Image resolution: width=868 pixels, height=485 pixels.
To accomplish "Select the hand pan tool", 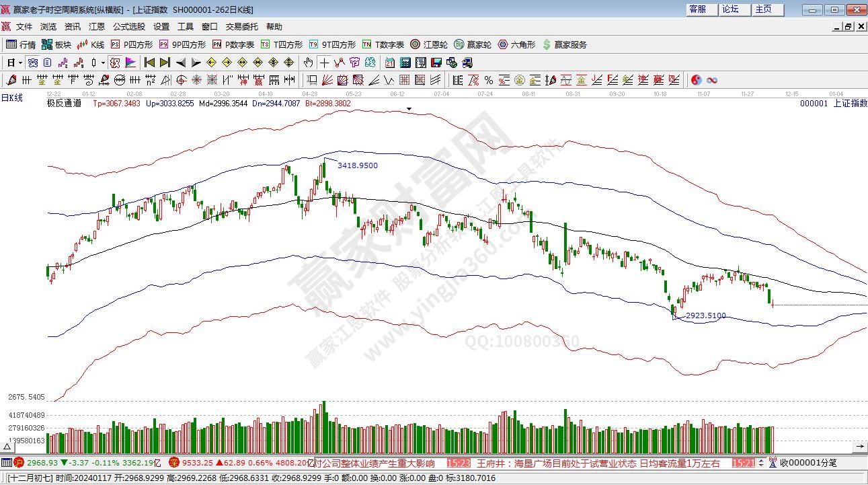I will point(308,63).
